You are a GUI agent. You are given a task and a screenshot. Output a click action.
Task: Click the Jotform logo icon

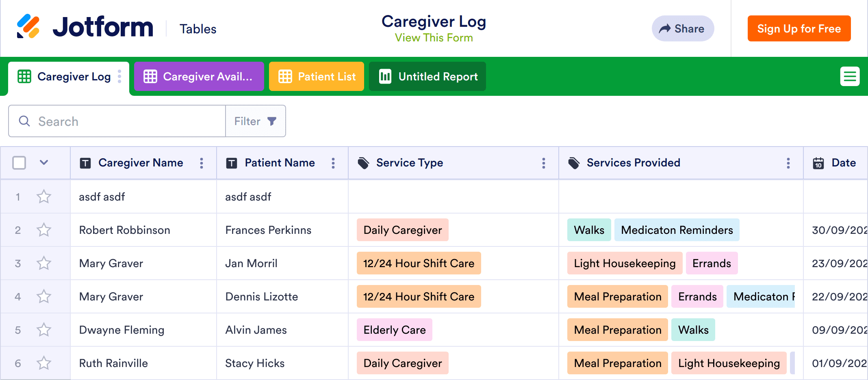coord(28,27)
